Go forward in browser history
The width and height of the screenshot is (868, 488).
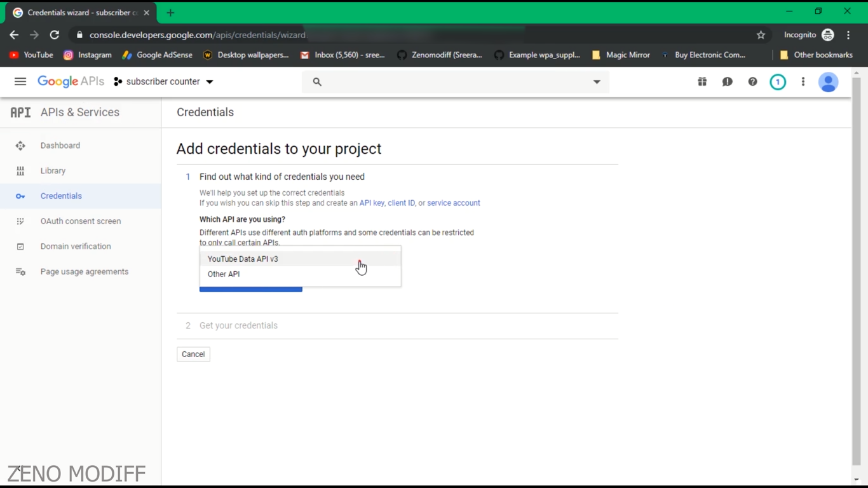(x=34, y=35)
